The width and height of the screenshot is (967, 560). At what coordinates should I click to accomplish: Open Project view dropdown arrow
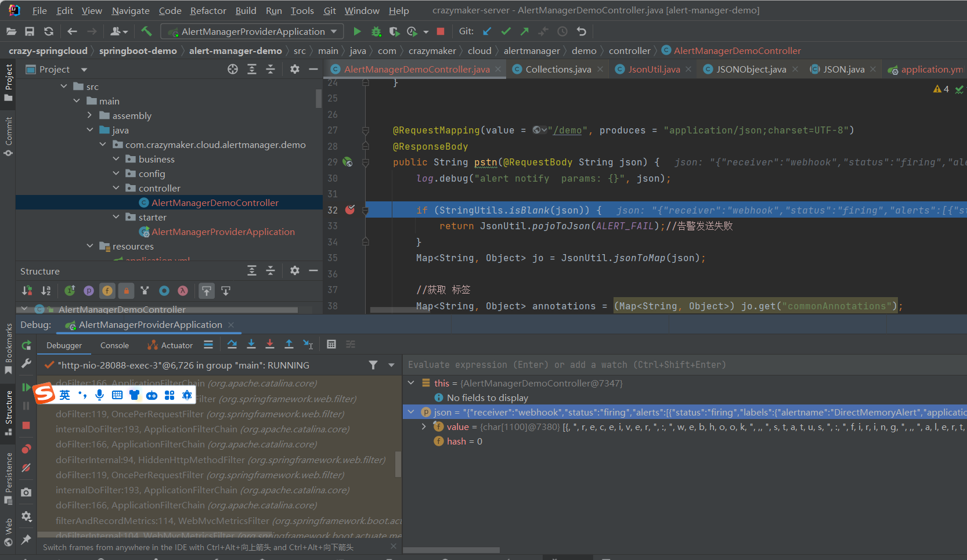(84, 70)
